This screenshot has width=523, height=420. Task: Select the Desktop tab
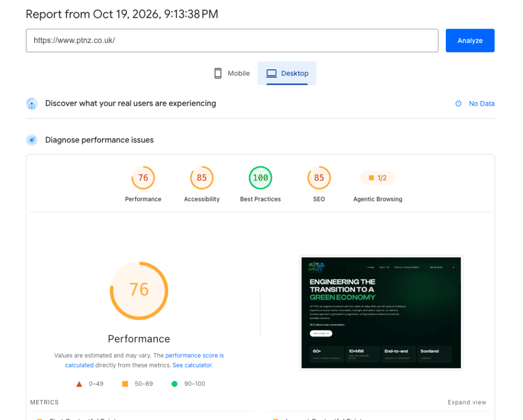pos(287,73)
